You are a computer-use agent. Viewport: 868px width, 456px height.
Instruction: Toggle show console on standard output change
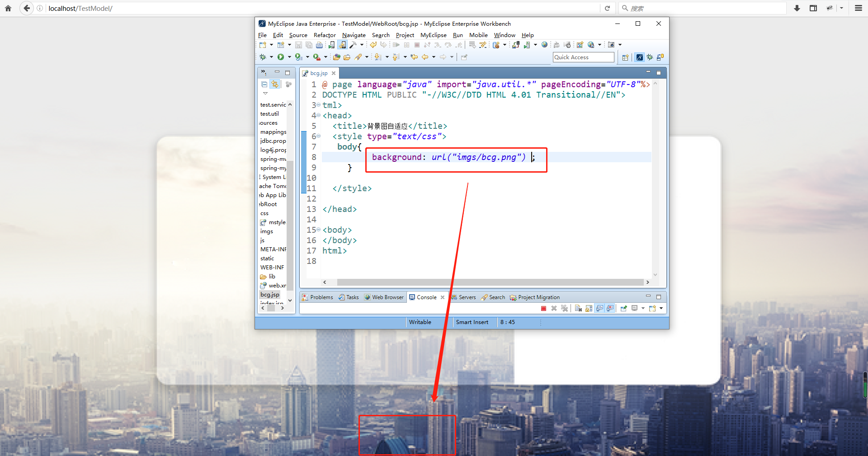(x=599, y=308)
